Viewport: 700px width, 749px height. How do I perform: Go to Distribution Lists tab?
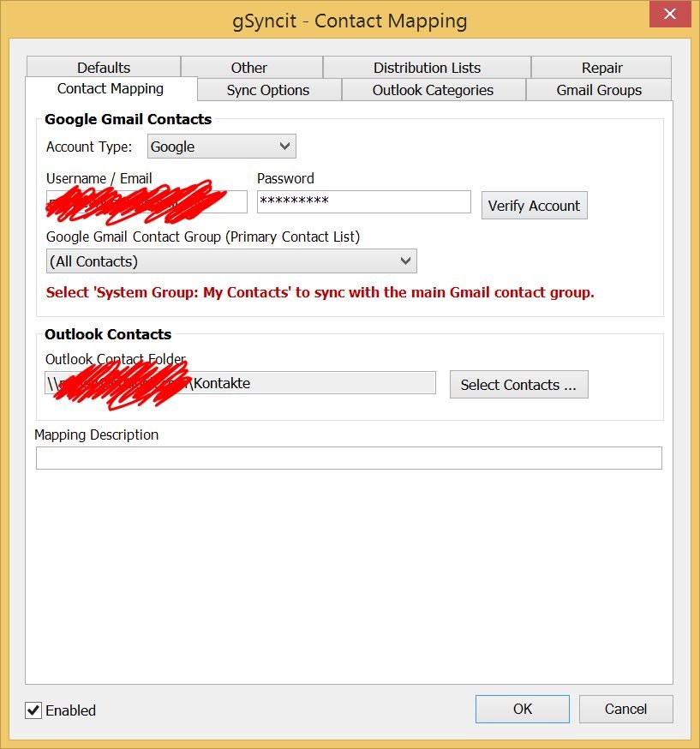pos(427,68)
